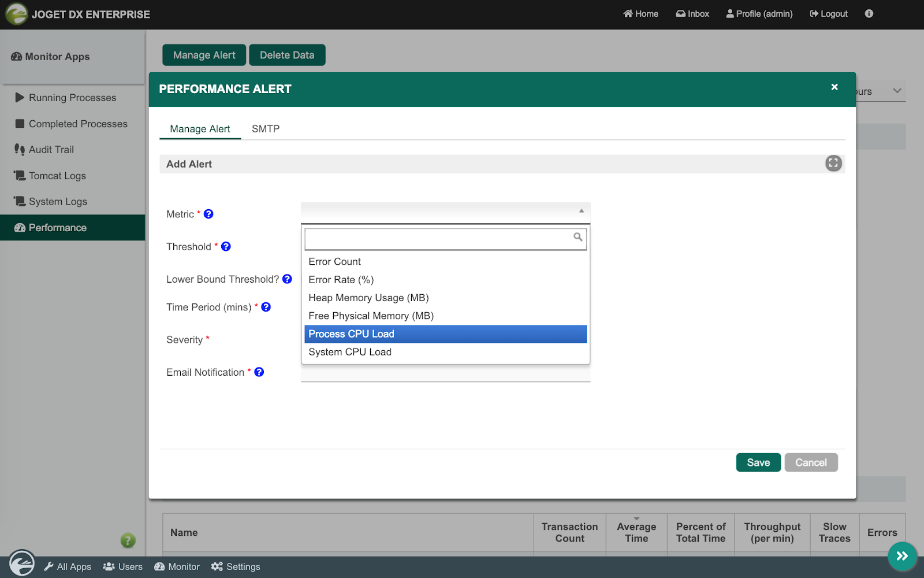Click the Metric dropdown search field
This screenshot has height=578, width=924.
click(445, 239)
